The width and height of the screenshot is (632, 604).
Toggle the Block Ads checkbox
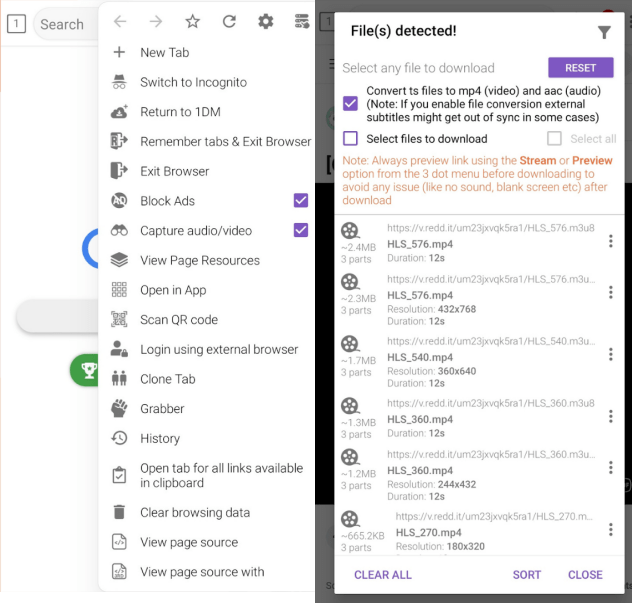pyautogui.click(x=300, y=201)
